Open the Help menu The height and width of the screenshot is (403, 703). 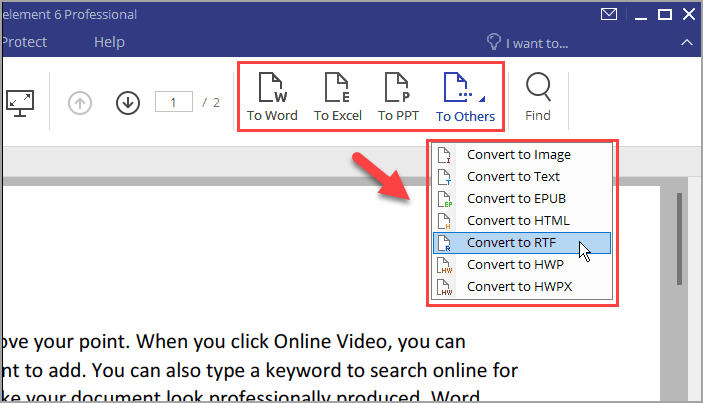(109, 42)
